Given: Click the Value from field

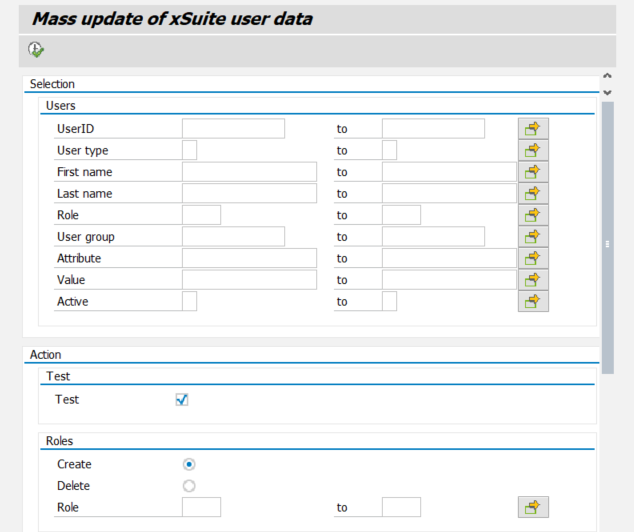Looking at the screenshot, I should 249,280.
